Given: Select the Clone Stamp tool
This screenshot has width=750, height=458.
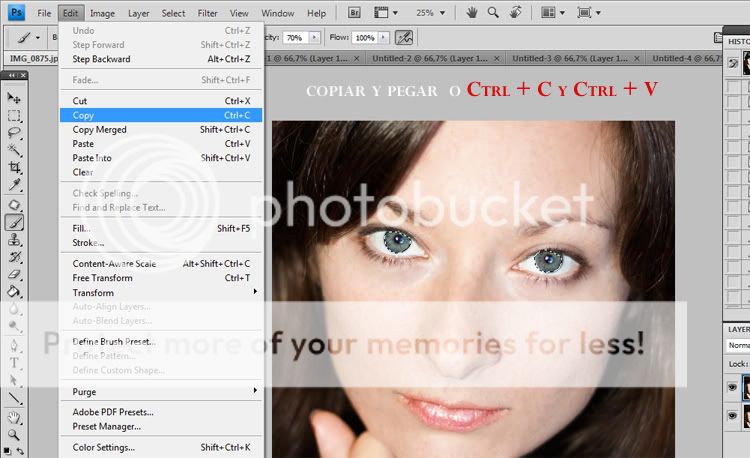Looking at the screenshot, I should [14, 240].
